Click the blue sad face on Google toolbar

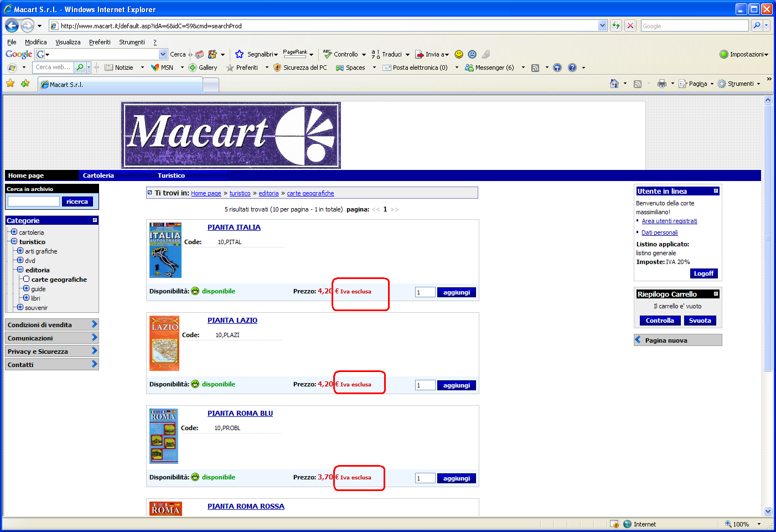click(x=472, y=54)
